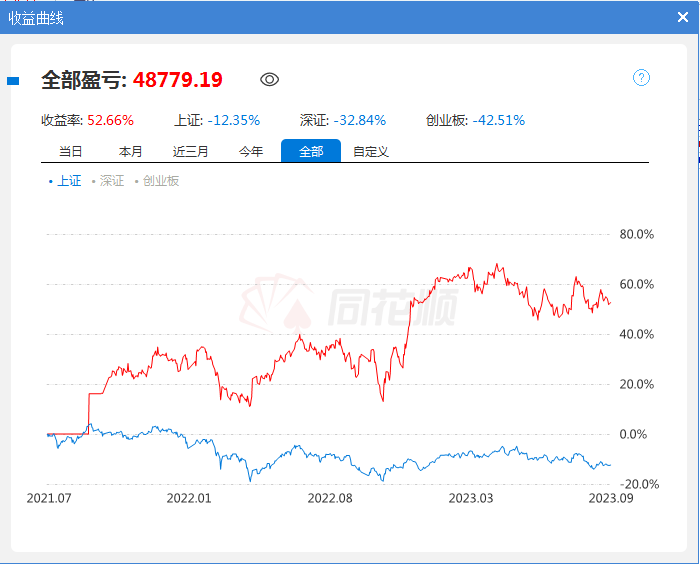Toggle the 上证 index comparison line
Image resolution: width=700 pixels, height=564 pixels.
(65, 181)
